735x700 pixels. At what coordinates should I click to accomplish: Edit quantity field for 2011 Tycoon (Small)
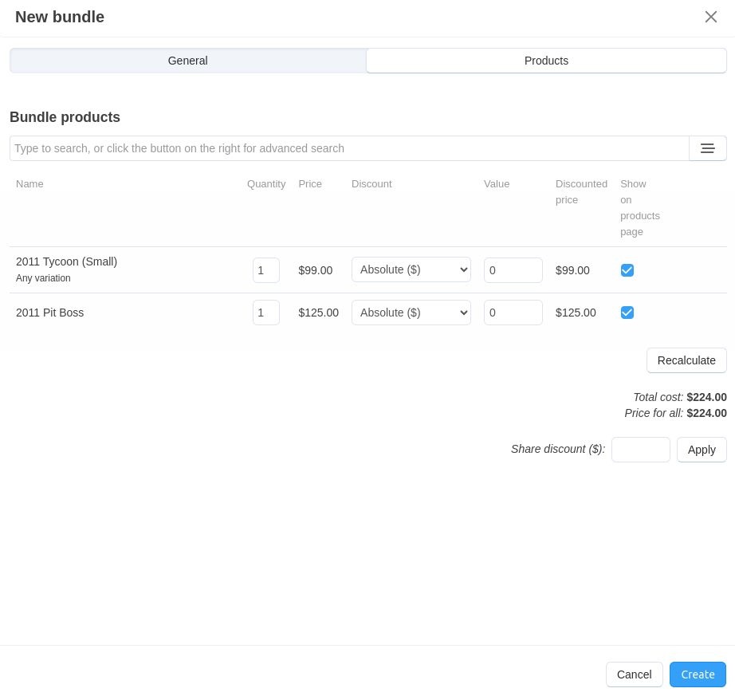265,270
